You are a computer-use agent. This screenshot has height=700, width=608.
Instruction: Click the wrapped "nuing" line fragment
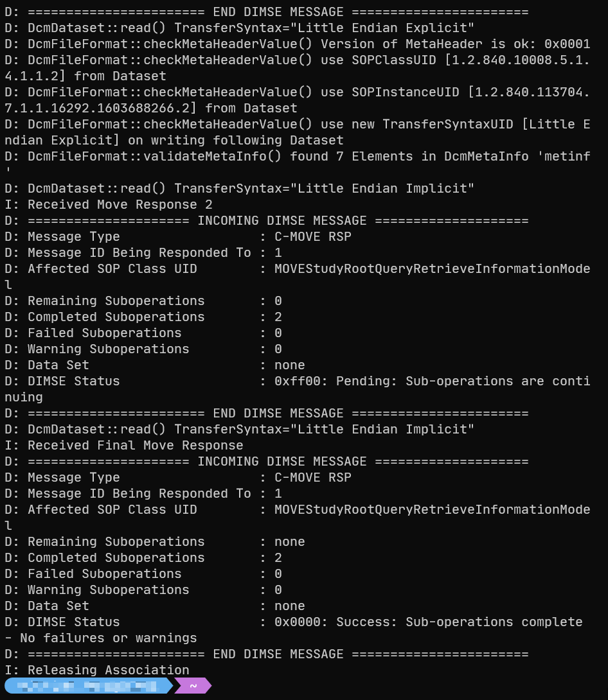click(x=24, y=397)
